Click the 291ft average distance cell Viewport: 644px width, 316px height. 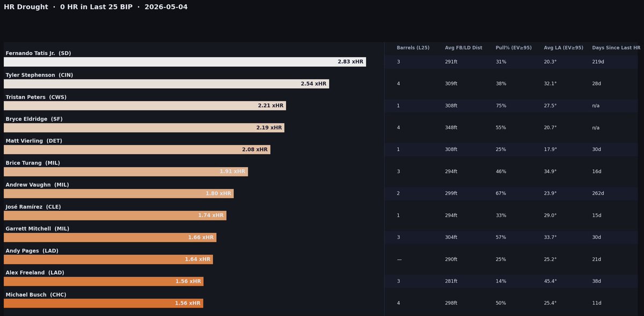pos(451,62)
